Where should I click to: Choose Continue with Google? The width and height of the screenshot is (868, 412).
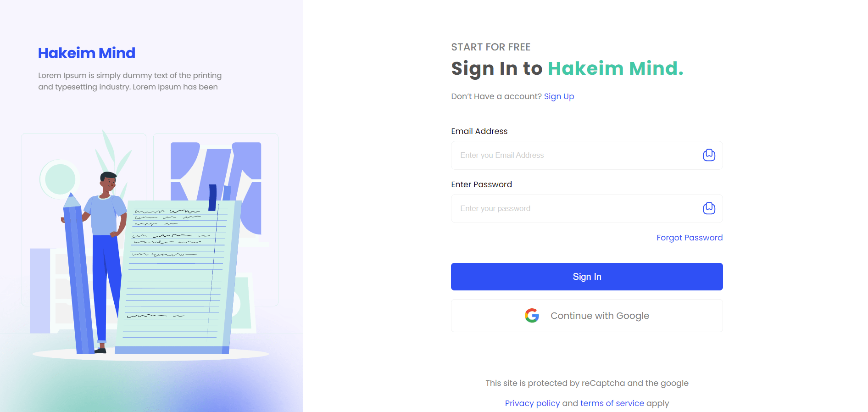tap(587, 316)
